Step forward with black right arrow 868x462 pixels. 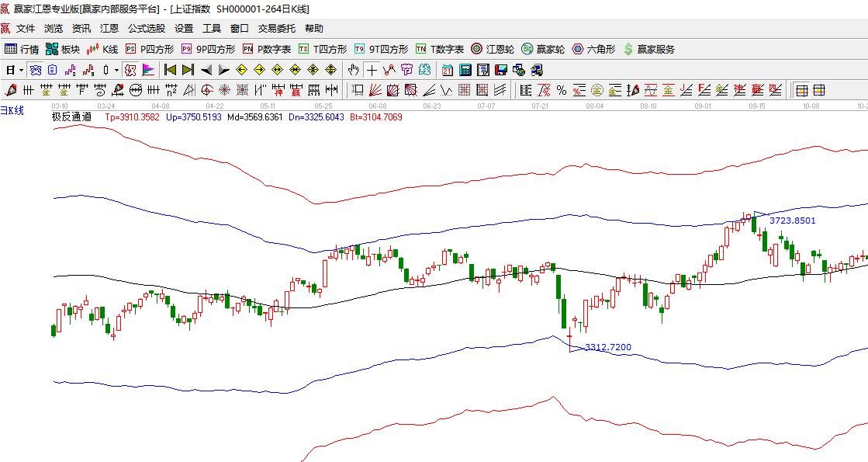(x=223, y=71)
